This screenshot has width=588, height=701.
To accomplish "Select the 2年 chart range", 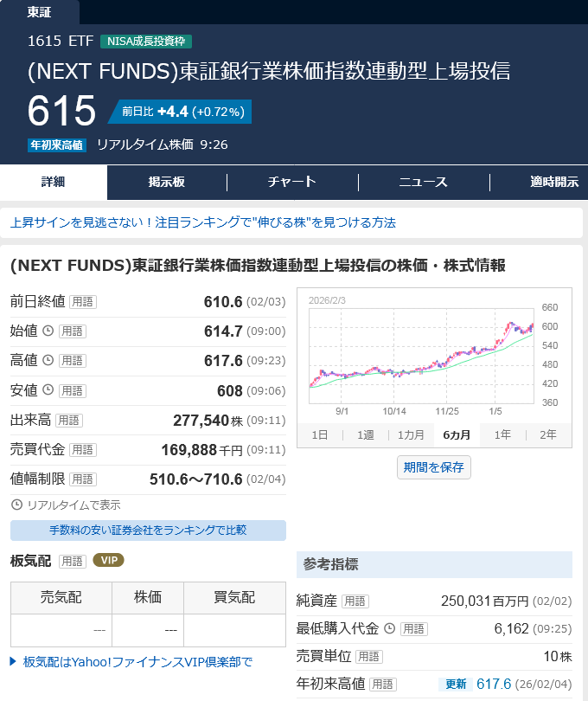I will [548, 434].
